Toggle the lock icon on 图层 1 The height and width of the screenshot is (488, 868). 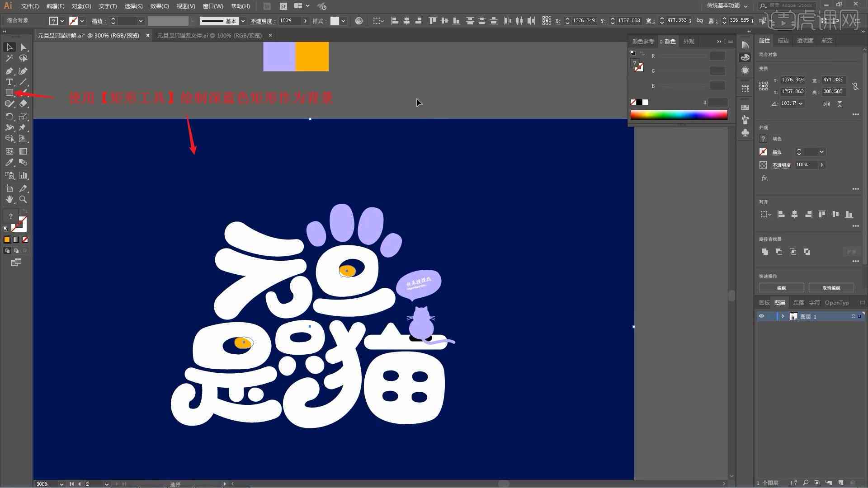click(x=771, y=316)
